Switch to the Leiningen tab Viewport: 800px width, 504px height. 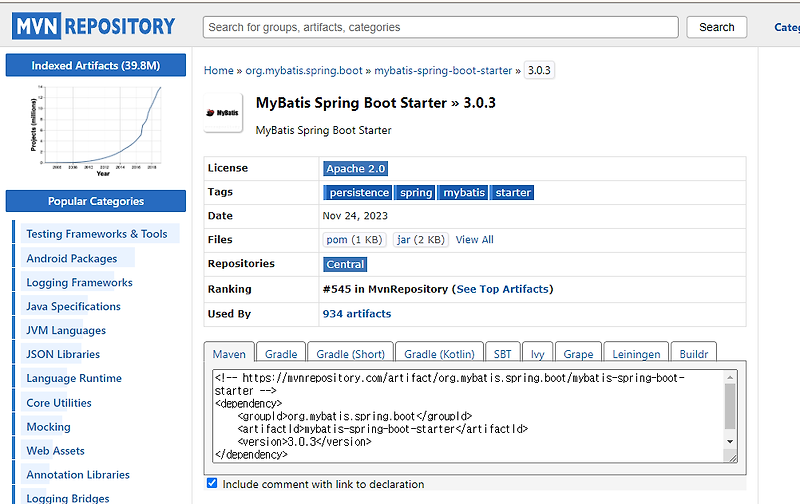tap(636, 354)
